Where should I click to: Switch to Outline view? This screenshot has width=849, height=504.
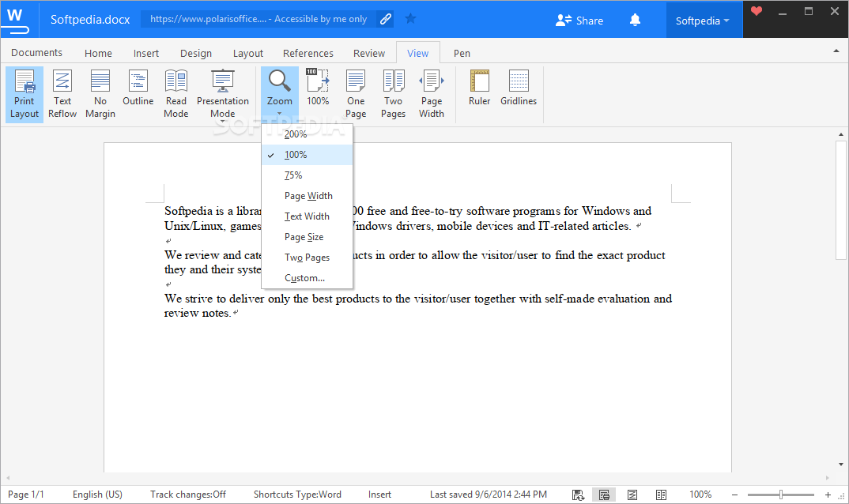138,88
